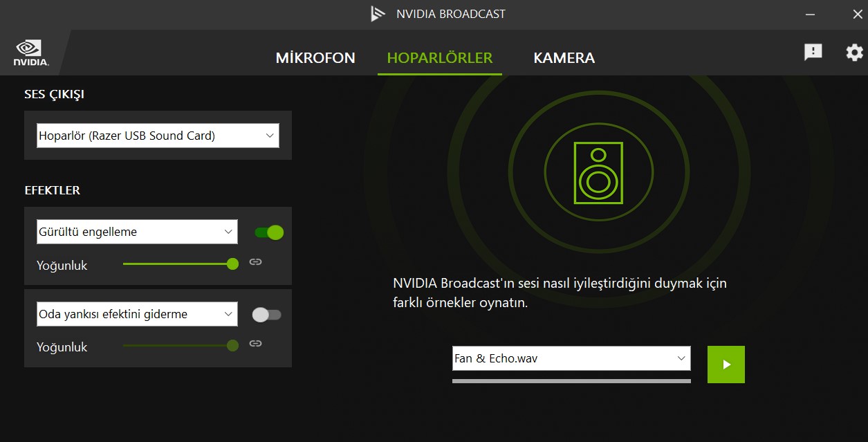Adjust the Gürültü engelleme Yoğunluk slider
Image resolution: width=868 pixels, height=442 pixels.
[x=181, y=264]
